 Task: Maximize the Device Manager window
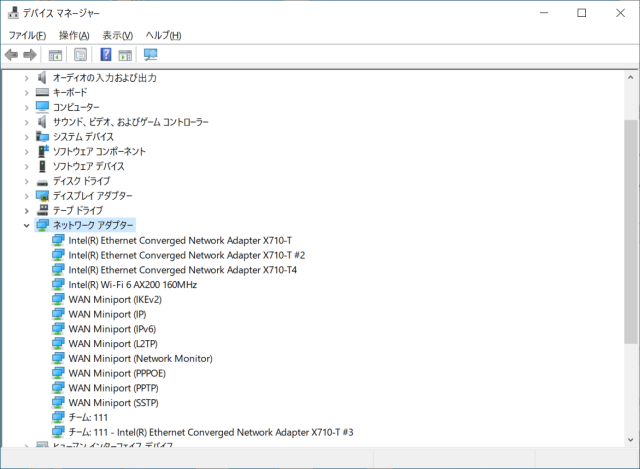tap(582, 13)
